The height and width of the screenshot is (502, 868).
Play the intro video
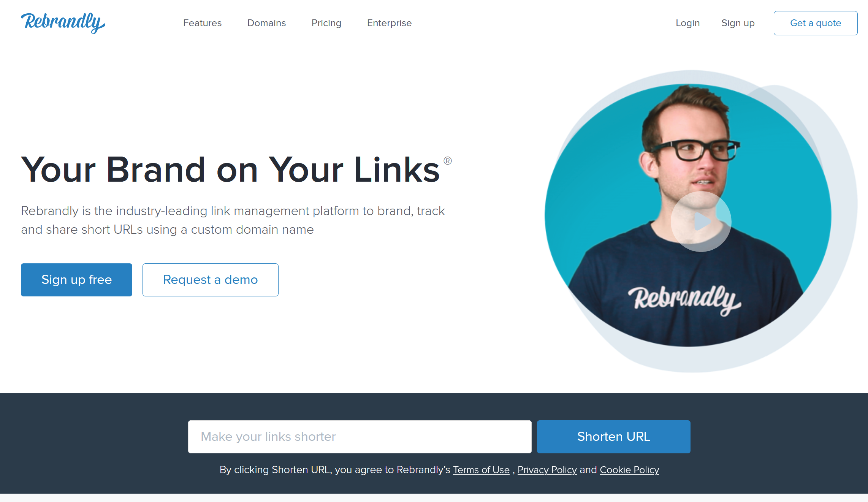[701, 222]
